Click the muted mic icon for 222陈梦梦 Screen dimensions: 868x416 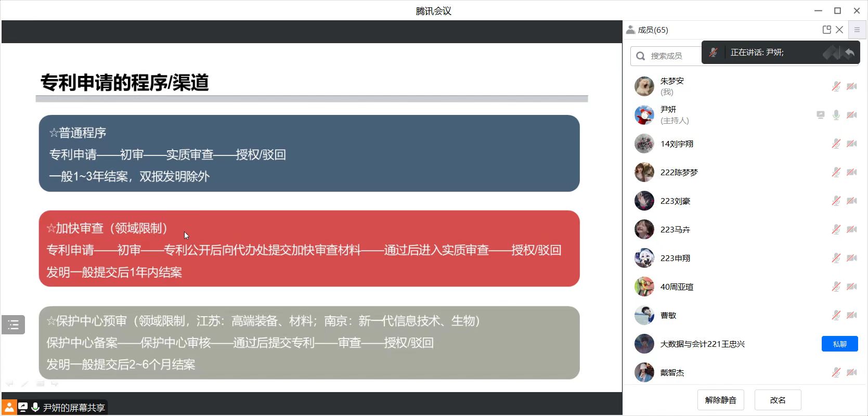click(836, 172)
